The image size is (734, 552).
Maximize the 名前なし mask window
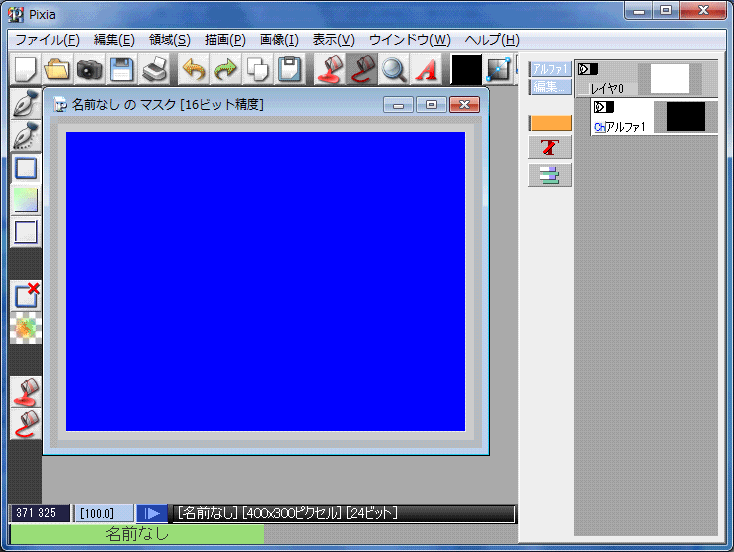(x=431, y=105)
